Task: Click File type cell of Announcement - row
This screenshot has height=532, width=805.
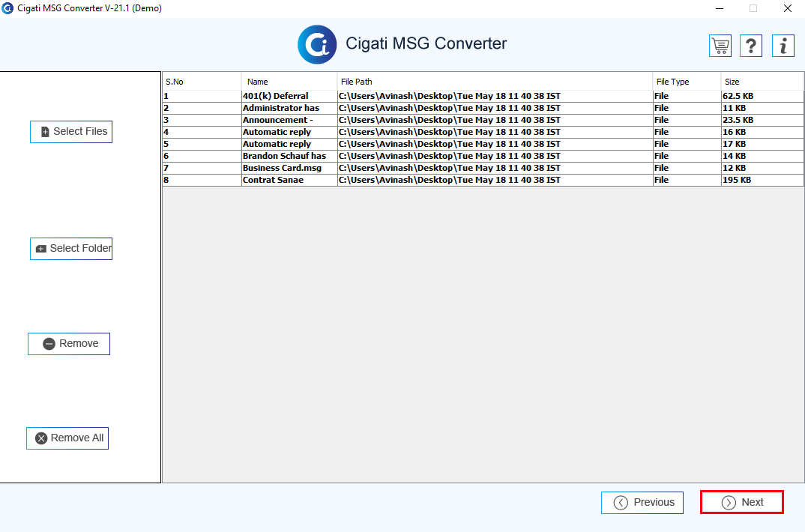Action: [x=687, y=120]
